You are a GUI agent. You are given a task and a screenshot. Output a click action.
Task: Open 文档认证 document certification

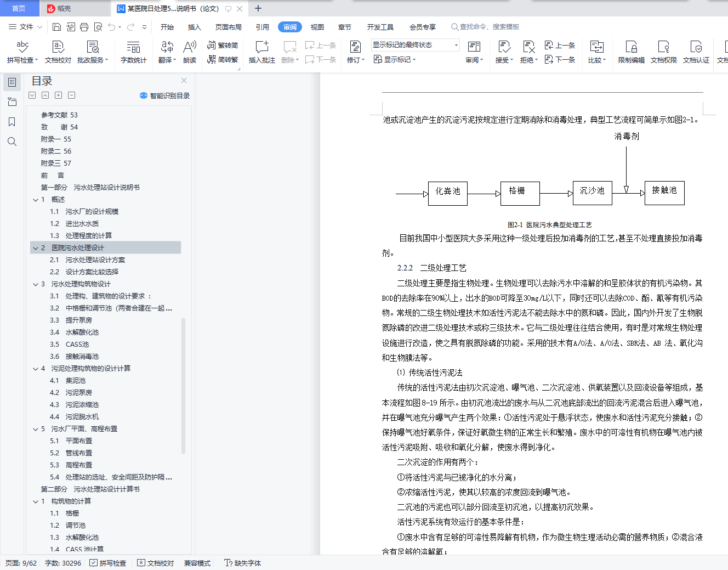pyautogui.click(x=696, y=52)
